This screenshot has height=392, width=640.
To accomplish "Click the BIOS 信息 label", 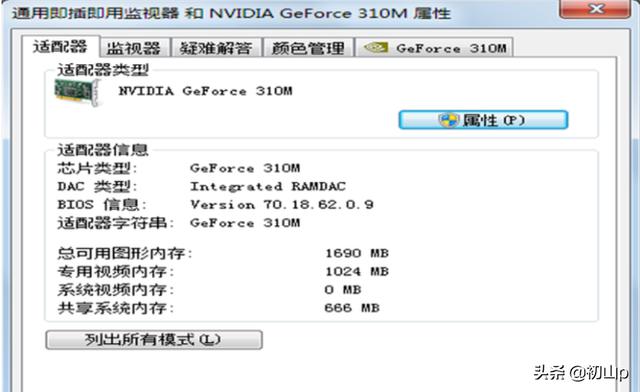I will (102, 204).
